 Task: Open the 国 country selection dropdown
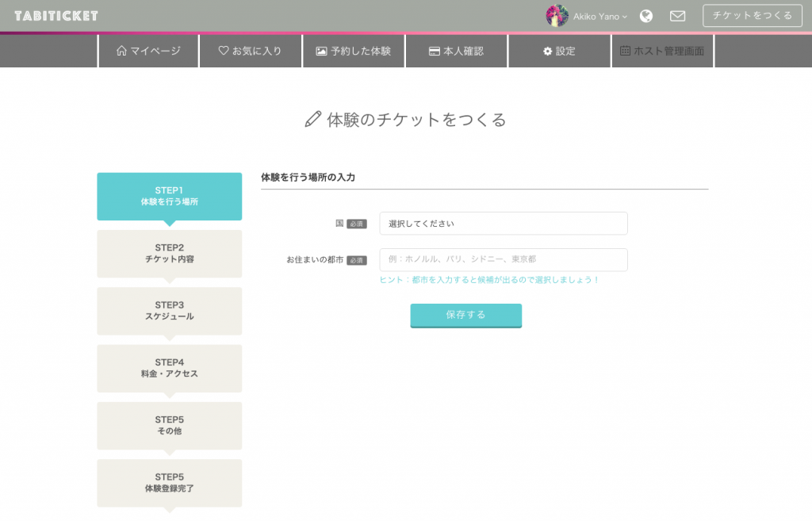tap(503, 223)
